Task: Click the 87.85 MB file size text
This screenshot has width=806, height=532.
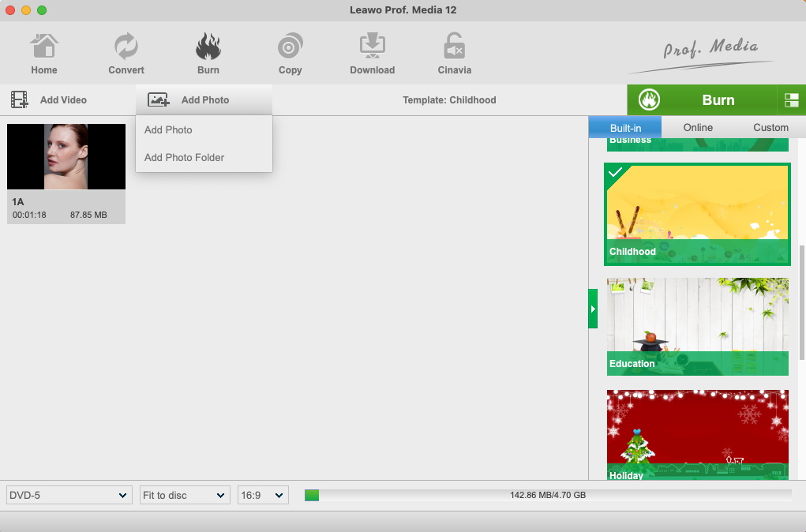Action: click(88, 215)
